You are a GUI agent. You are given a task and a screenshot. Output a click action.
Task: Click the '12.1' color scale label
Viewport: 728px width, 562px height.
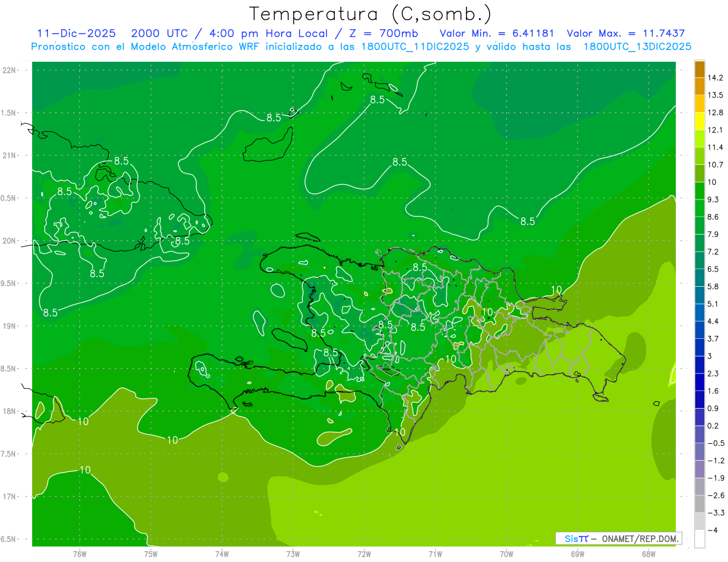715,130
